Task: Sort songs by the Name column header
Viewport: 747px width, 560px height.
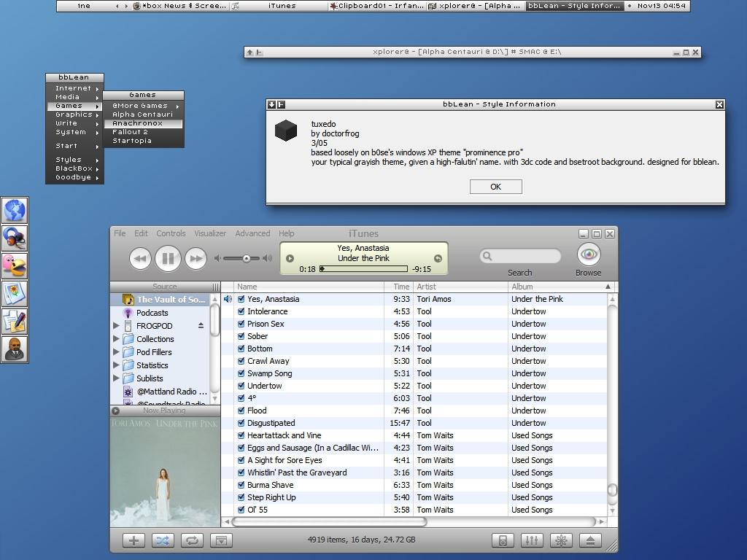Action: (x=309, y=287)
